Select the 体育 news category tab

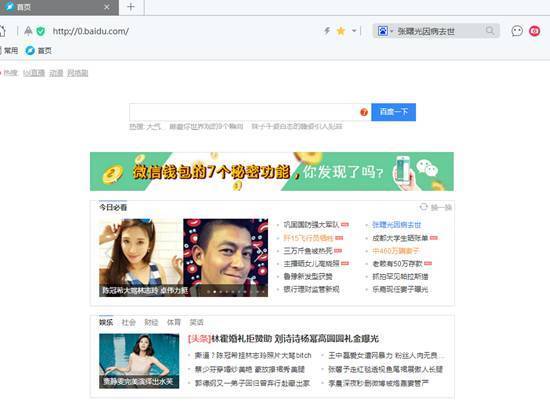(174, 322)
